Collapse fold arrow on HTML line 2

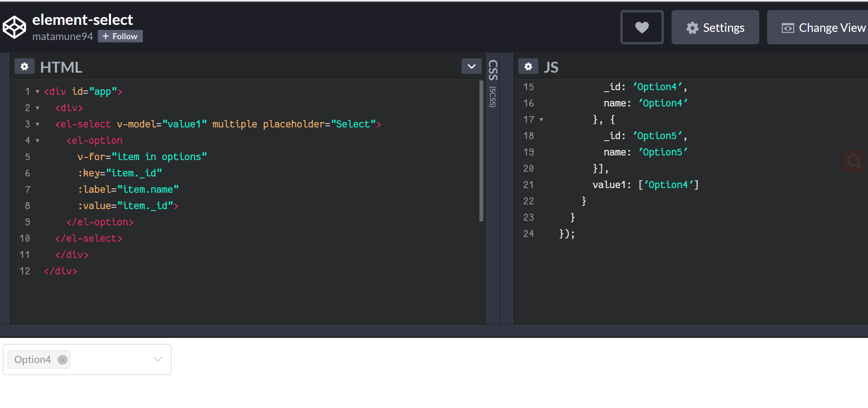pos(38,108)
